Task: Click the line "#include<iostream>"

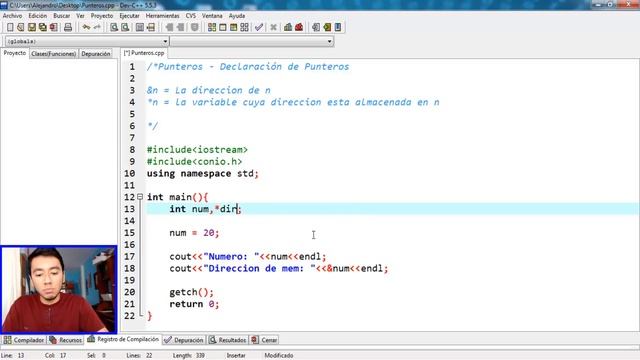Action: coord(197,150)
